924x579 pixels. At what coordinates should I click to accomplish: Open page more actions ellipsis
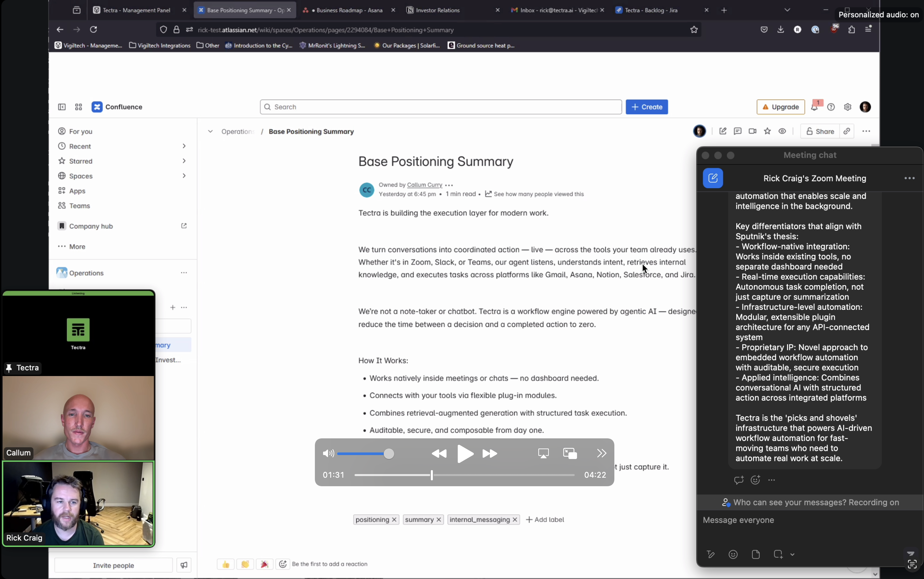866,131
